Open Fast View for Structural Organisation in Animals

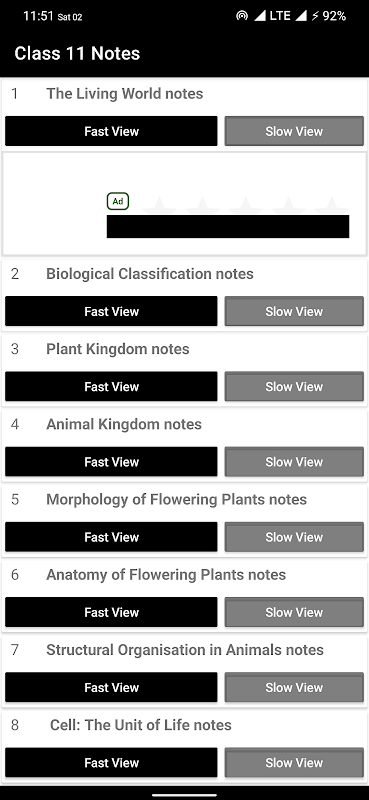pyautogui.click(x=111, y=687)
